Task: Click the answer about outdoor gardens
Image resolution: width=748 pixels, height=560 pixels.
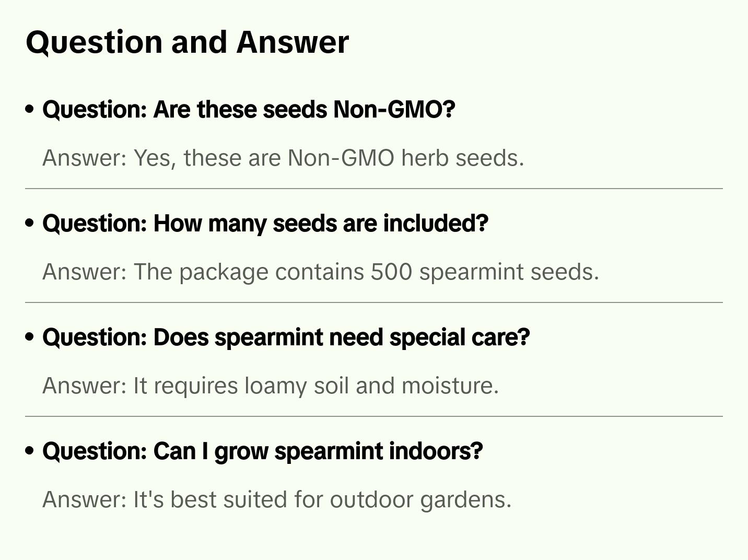Action: coord(276,499)
